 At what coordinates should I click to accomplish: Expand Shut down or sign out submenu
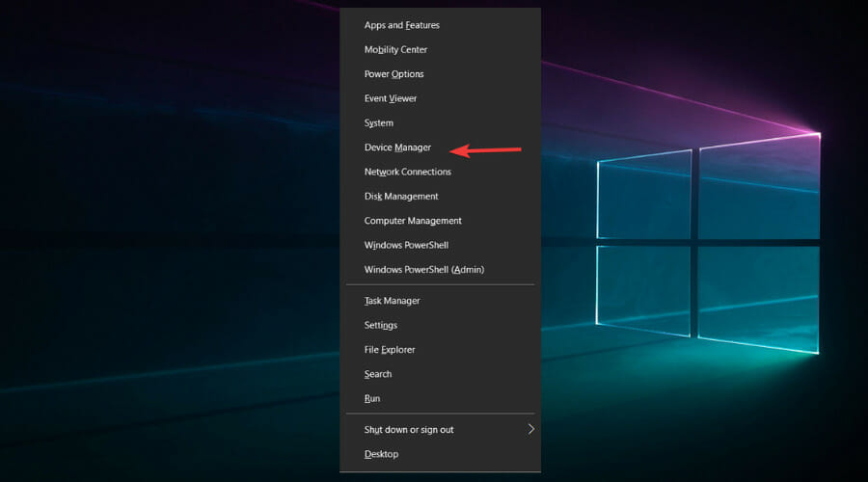440,429
